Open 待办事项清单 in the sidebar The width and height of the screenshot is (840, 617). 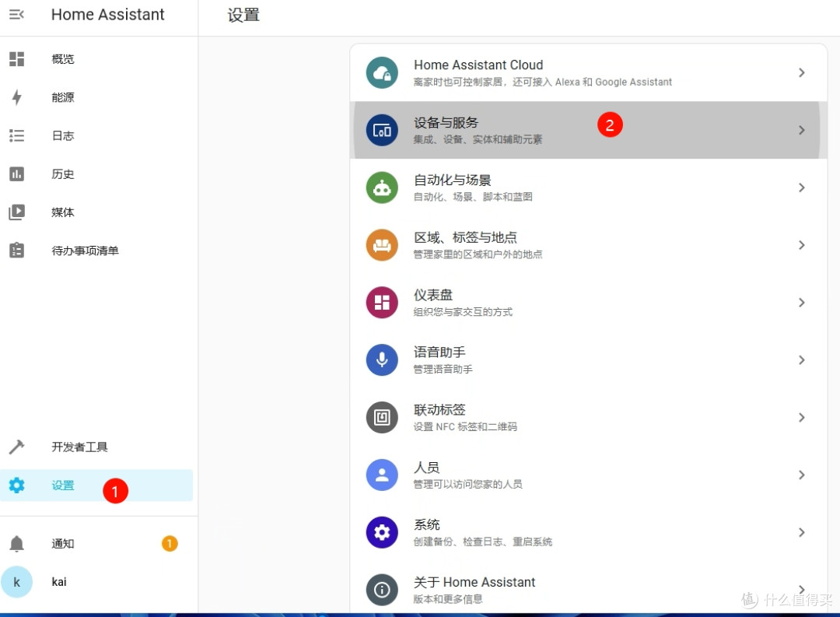(x=85, y=251)
